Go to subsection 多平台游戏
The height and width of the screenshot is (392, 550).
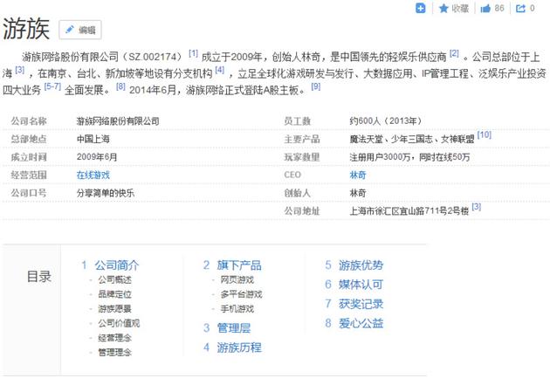tap(241, 294)
